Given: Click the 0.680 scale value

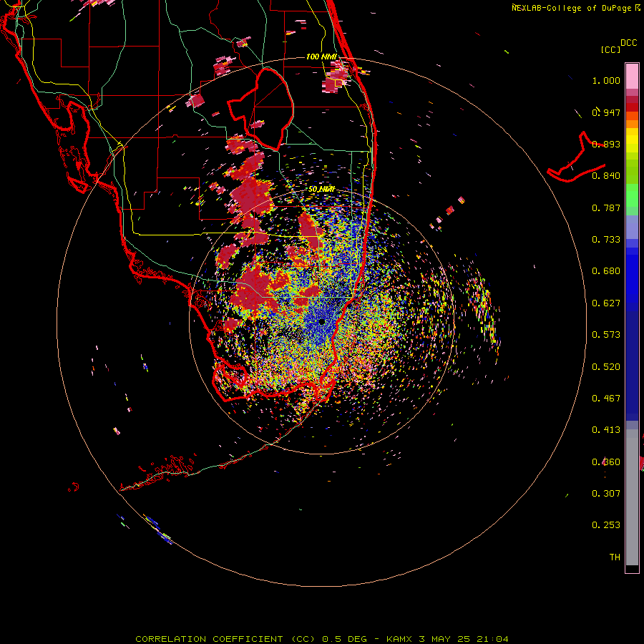Looking at the screenshot, I should click(x=606, y=271).
